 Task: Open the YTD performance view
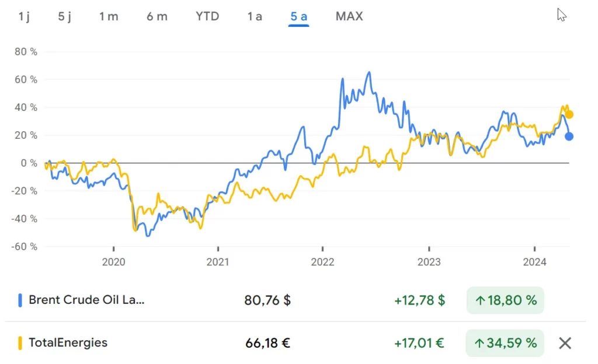coord(207,16)
